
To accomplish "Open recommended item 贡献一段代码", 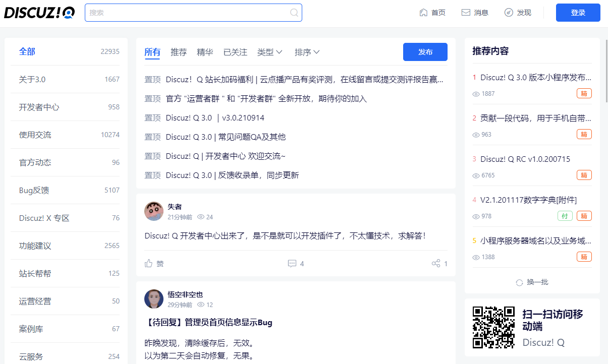I will 536,118.
